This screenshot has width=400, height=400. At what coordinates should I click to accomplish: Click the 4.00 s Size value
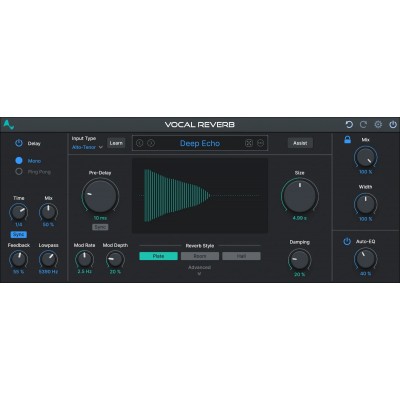click(x=300, y=218)
